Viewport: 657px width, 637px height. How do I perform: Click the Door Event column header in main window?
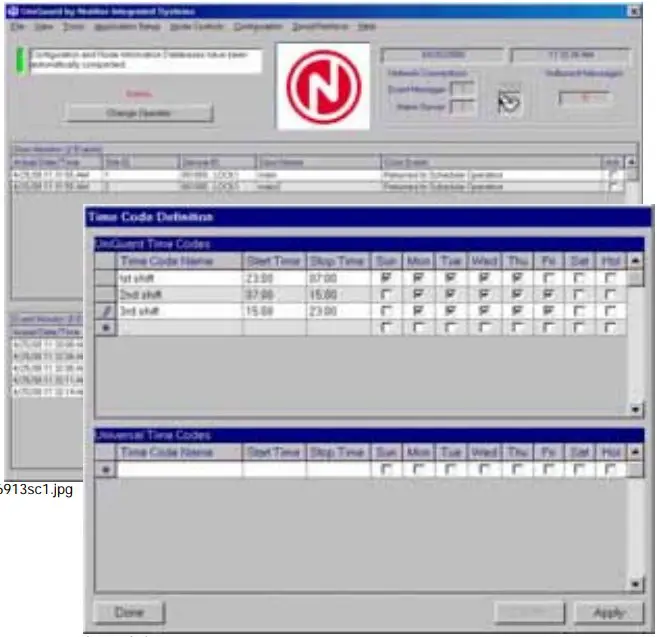491,162
